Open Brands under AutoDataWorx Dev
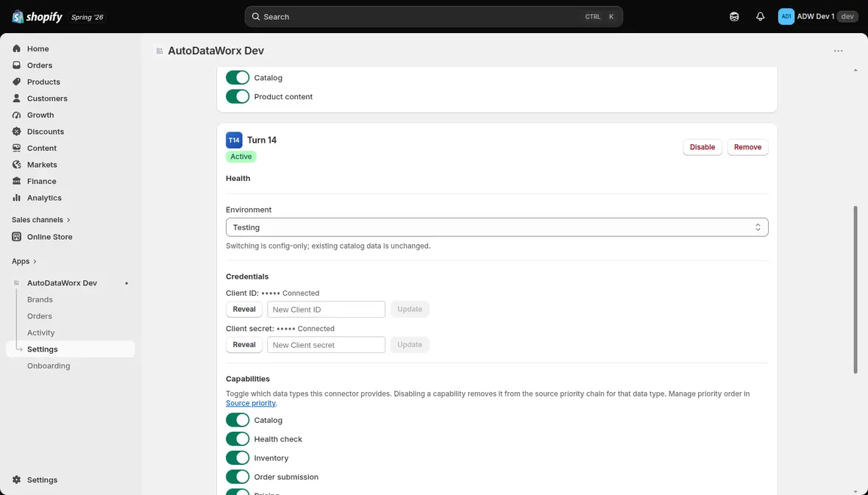This screenshot has width=868, height=495. [x=40, y=299]
